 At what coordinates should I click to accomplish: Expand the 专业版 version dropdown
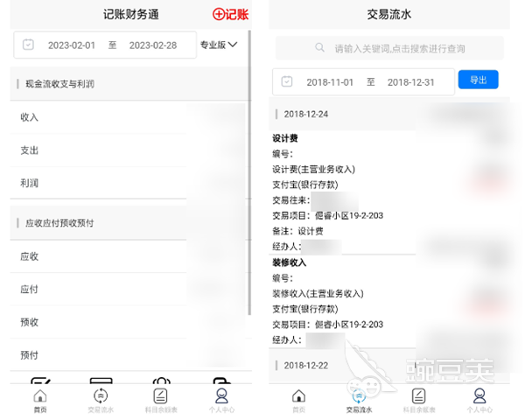pyautogui.click(x=219, y=45)
